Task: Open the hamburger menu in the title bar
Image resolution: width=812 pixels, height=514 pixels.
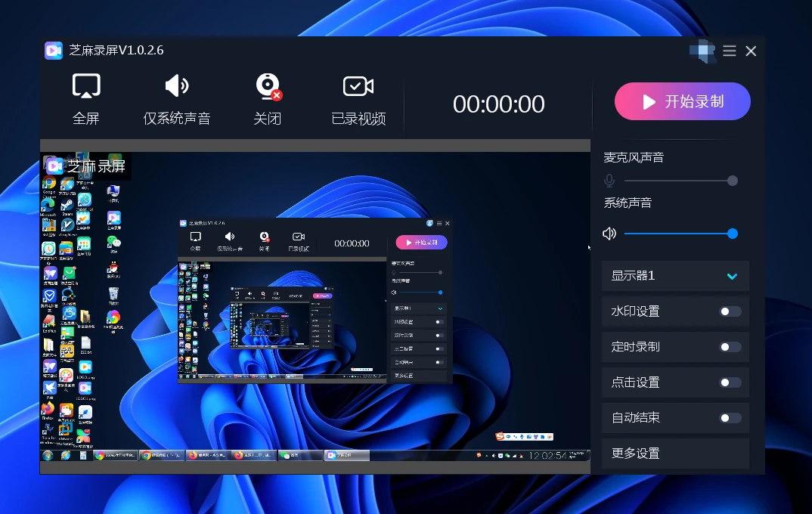Action: coord(729,51)
